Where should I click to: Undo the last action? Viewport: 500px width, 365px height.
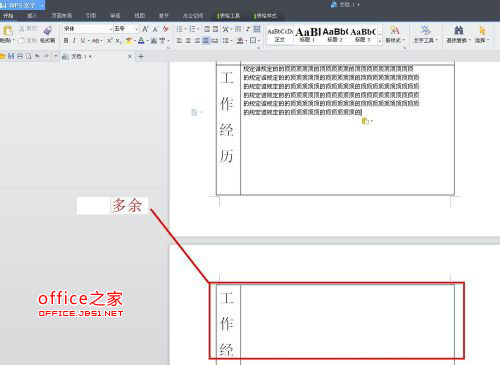click(37, 56)
